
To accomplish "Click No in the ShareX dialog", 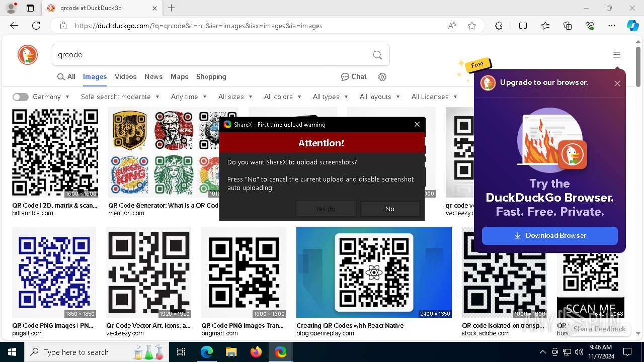I will 390,209.
